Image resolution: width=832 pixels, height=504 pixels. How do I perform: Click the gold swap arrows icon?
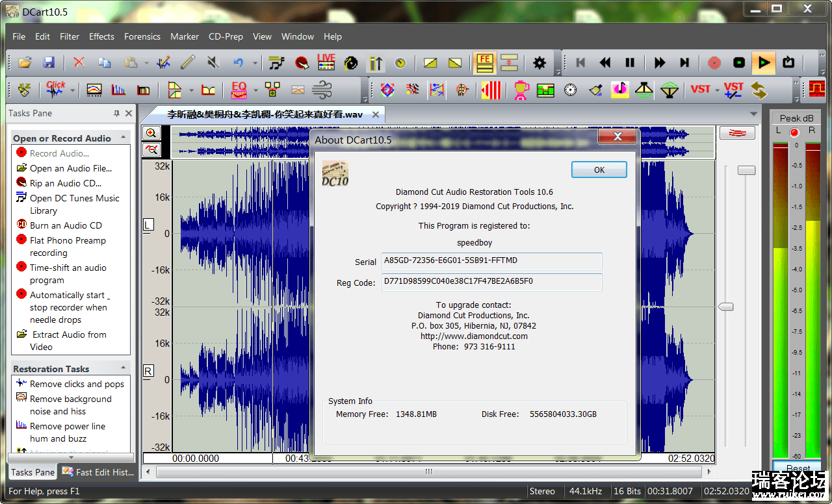click(x=759, y=90)
